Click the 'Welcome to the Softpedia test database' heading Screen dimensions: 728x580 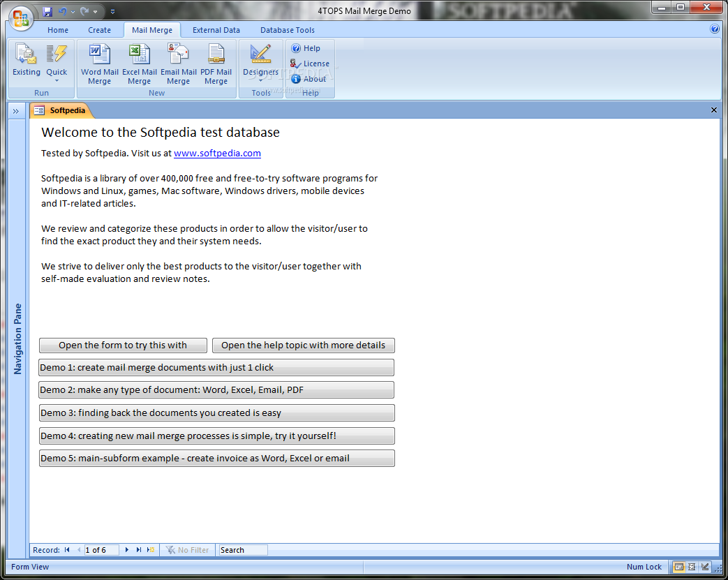tap(160, 133)
